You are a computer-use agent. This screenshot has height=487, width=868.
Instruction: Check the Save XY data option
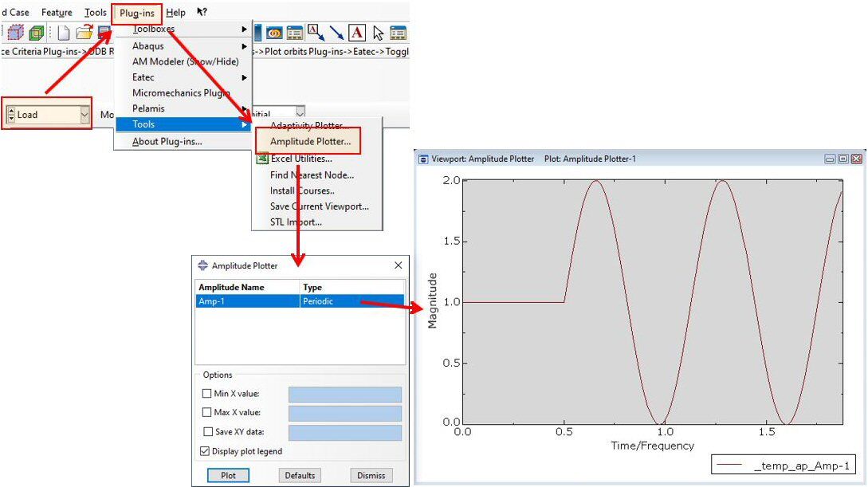[x=207, y=432]
